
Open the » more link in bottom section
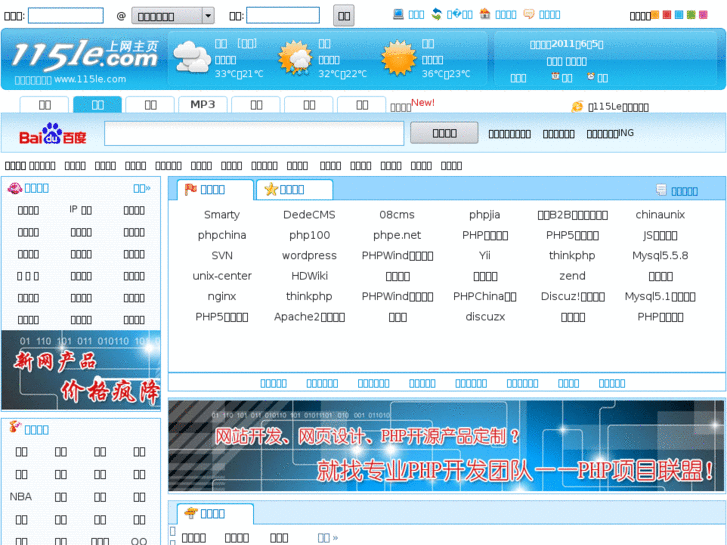click(x=328, y=538)
